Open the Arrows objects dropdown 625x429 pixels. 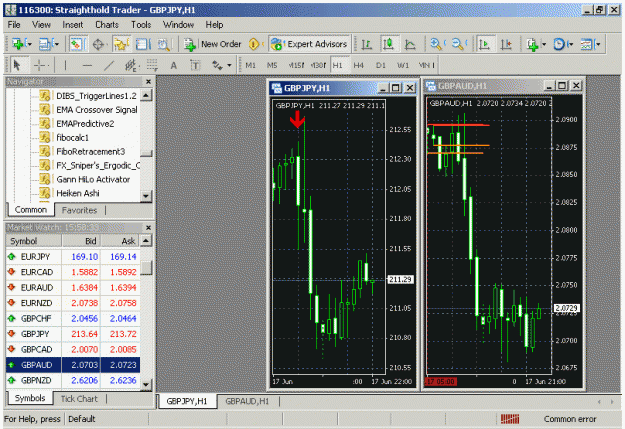pos(229,65)
